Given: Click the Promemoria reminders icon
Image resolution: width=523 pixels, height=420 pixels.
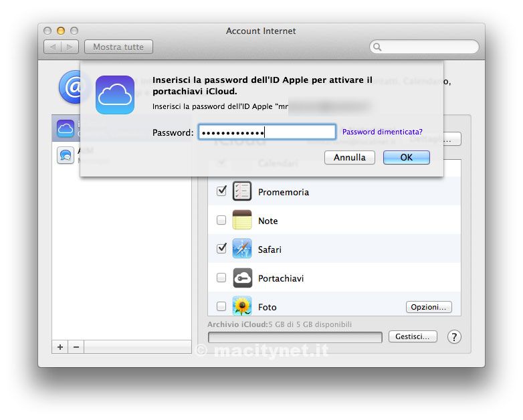Looking at the screenshot, I should click(x=242, y=191).
